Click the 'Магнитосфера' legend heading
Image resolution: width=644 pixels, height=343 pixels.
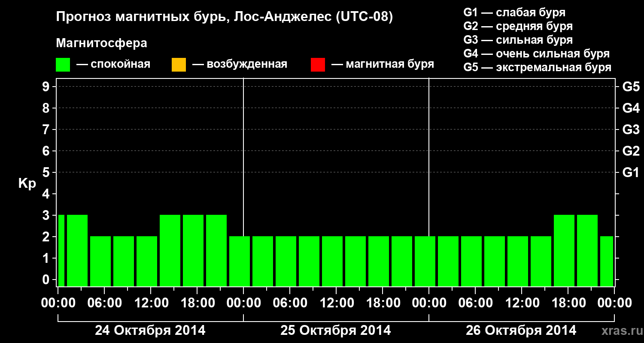(x=102, y=43)
